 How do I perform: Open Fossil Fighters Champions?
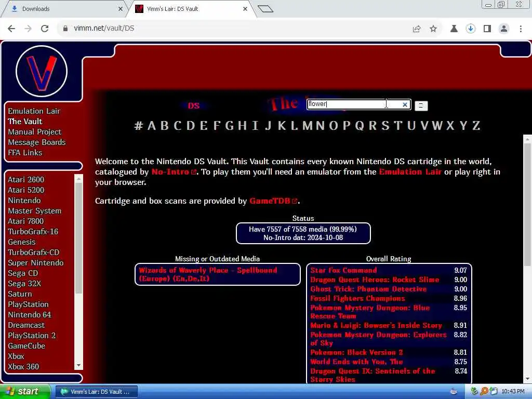tap(357, 298)
